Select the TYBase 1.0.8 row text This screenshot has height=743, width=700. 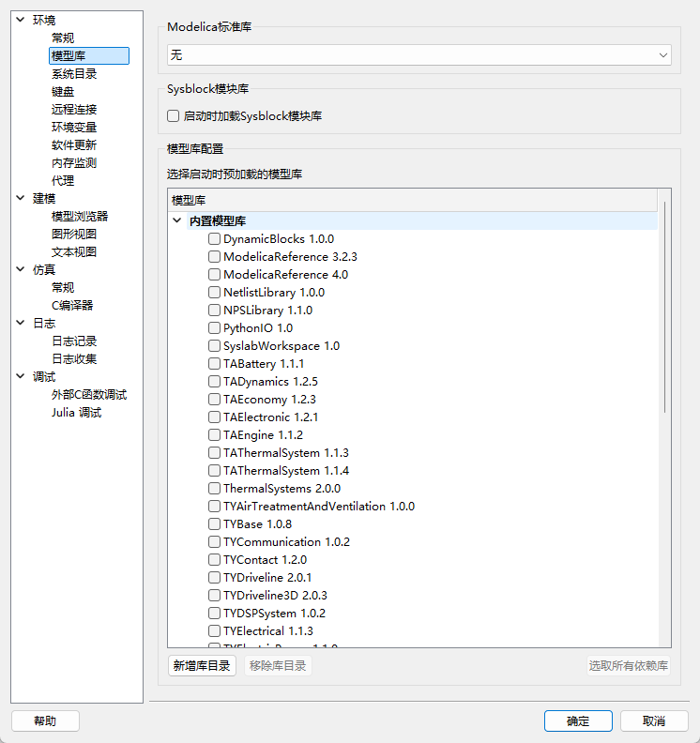click(x=258, y=524)
